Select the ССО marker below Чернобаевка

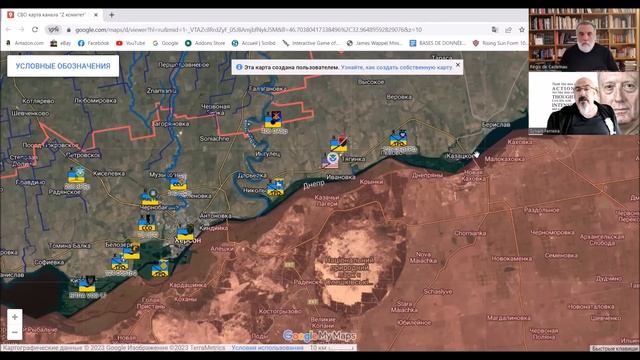pos(147,224)
